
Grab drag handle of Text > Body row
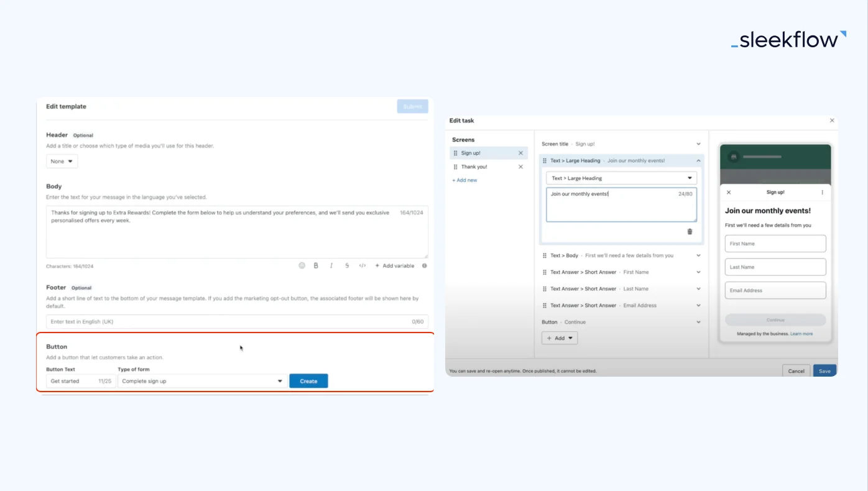(x=545, y=255)
